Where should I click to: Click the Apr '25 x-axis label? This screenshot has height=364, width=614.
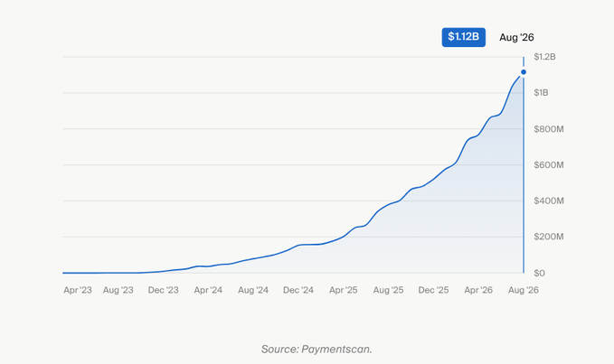pyautogui.click(x=344, y=290)
